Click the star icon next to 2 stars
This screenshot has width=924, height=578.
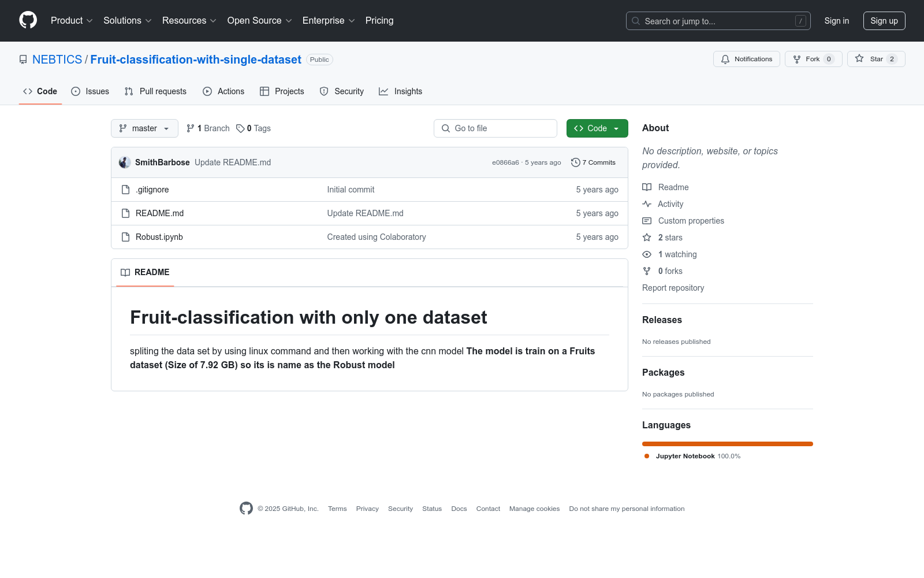click(647, 238)
